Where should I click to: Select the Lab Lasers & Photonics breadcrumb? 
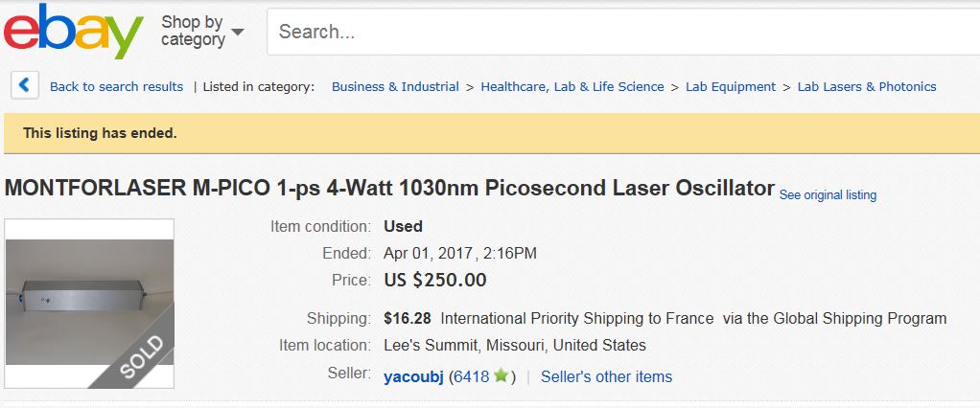(867, 86)
